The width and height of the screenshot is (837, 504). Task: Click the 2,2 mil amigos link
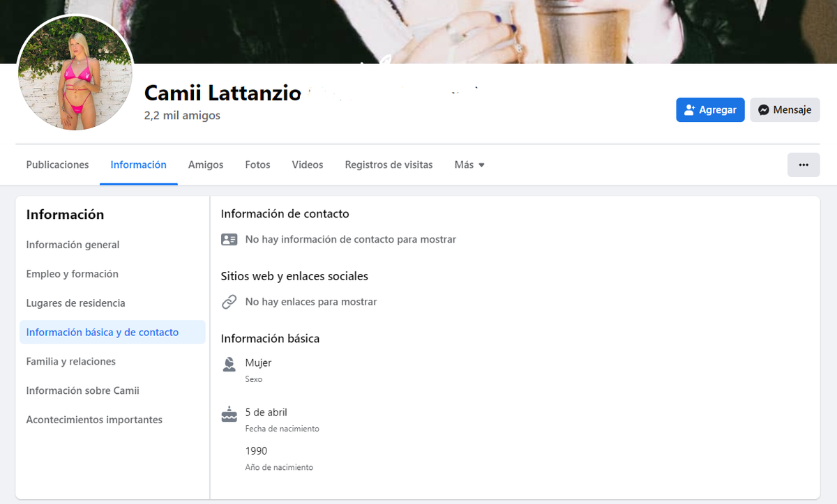pos(182,116)
